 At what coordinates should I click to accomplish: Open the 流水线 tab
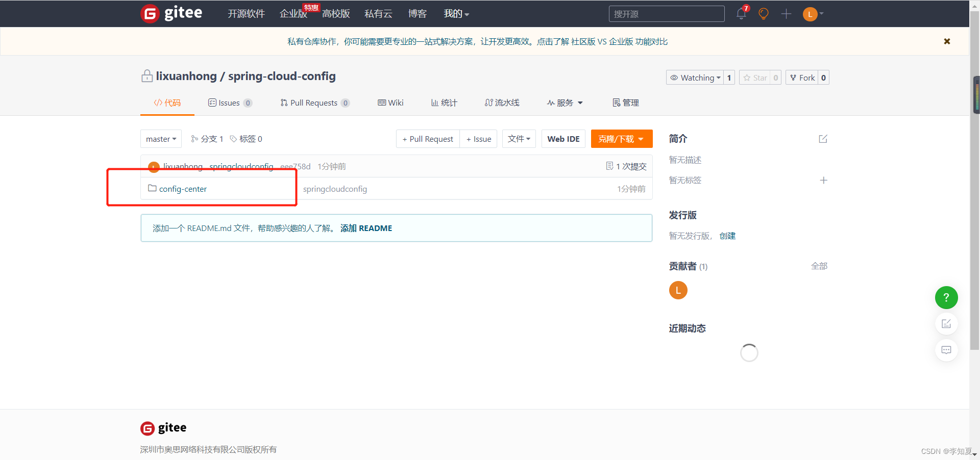pyautogui.click(x=502, y=103)
